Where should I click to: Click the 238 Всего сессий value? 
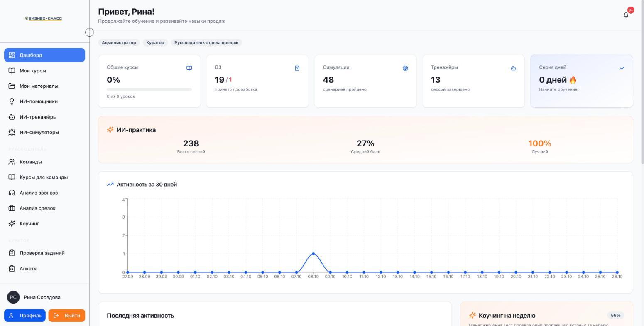(x=191, y=143)
